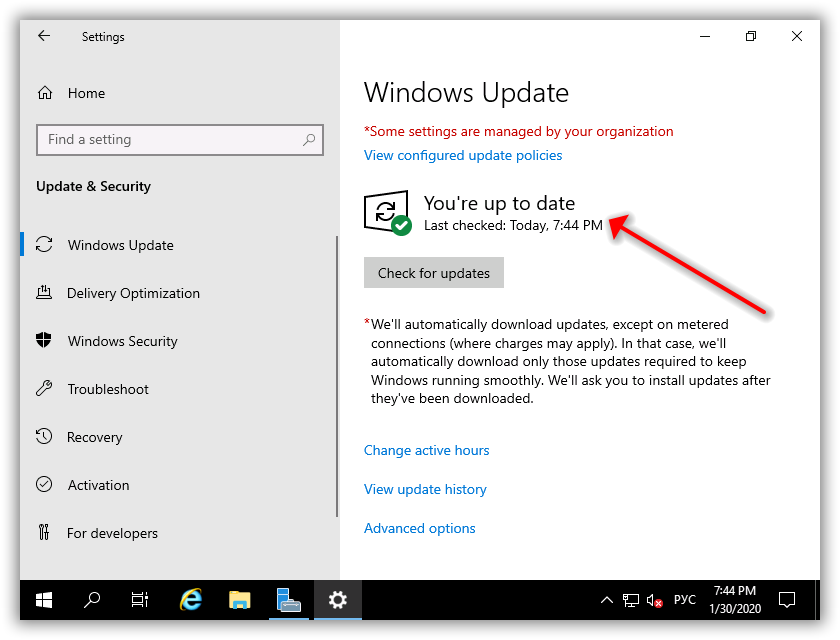Viewport: 840px width, 640px height.
Task: Click the Delivery Optimization icon
Action: pos(44,292)
